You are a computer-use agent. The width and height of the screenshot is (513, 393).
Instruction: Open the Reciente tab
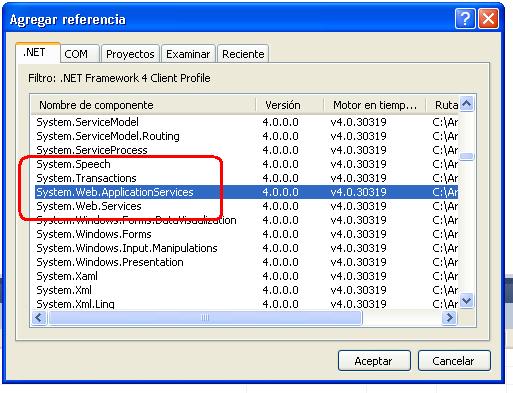[243, 54]
